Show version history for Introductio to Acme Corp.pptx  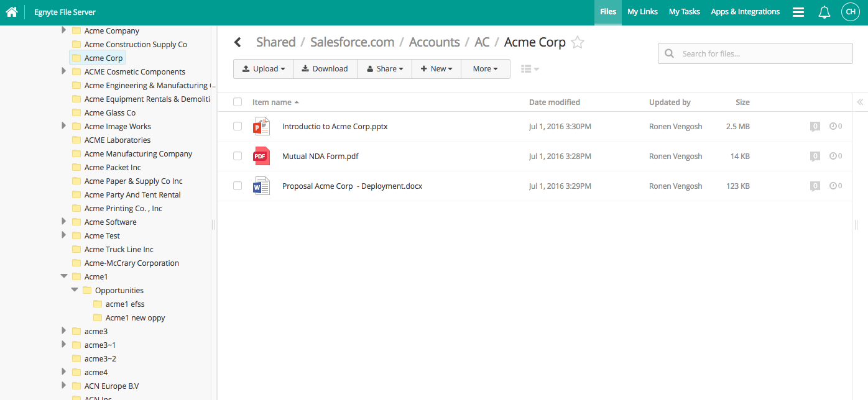coord(836,126)
